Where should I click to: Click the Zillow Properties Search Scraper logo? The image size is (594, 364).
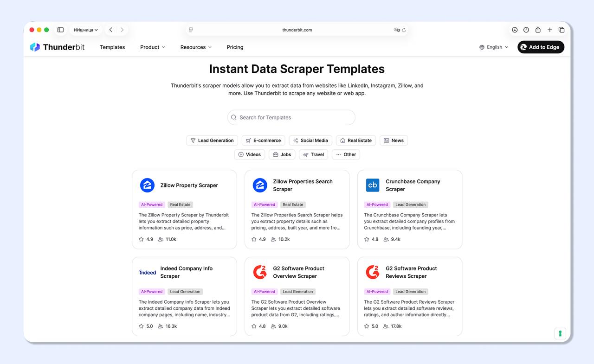260,185
